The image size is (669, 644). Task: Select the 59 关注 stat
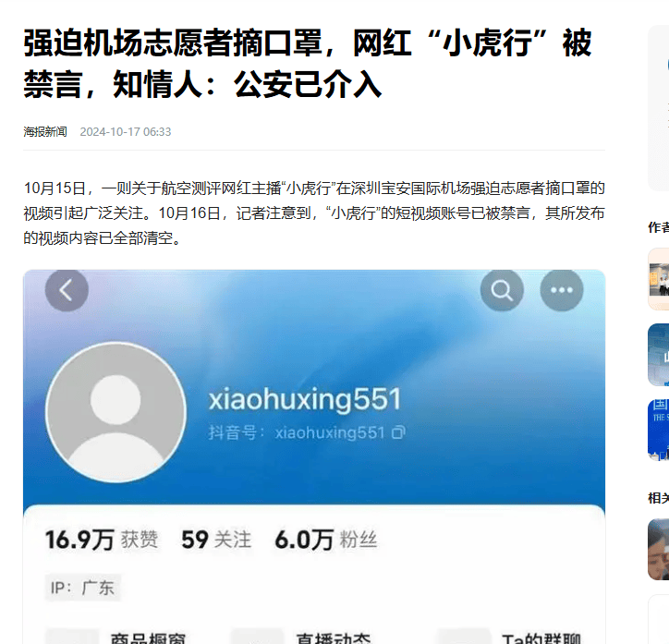pos(216,540)
